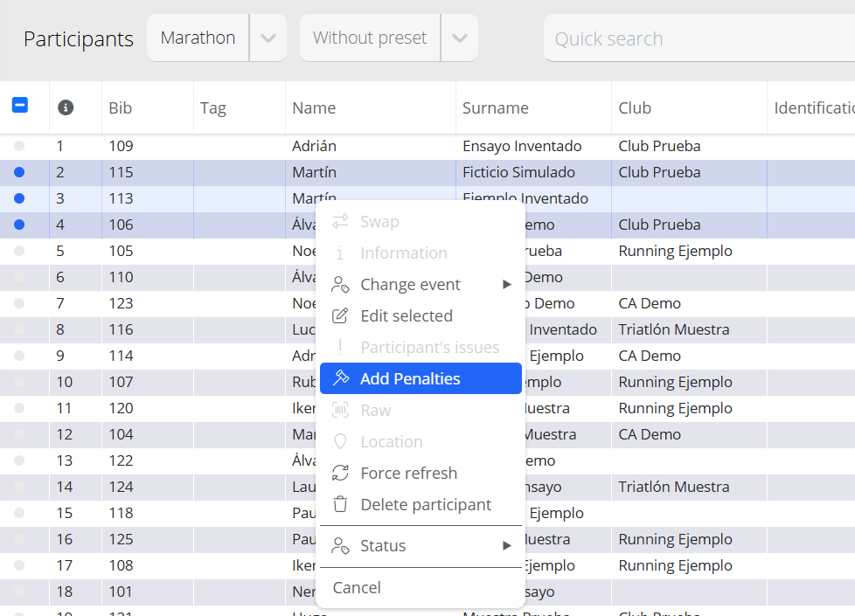
Task: Click the Identification column header
Action: click(x=814, y=108)
